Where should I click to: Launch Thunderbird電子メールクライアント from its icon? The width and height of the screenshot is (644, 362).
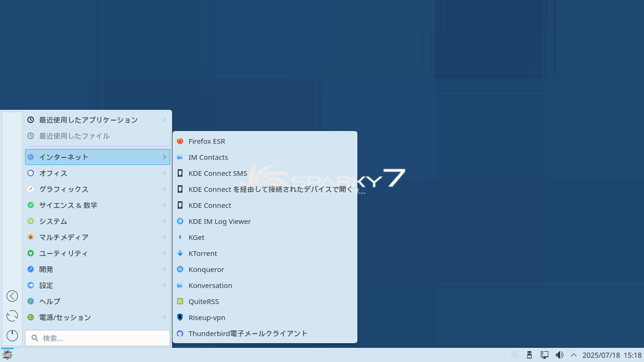(x=180, y=334)
